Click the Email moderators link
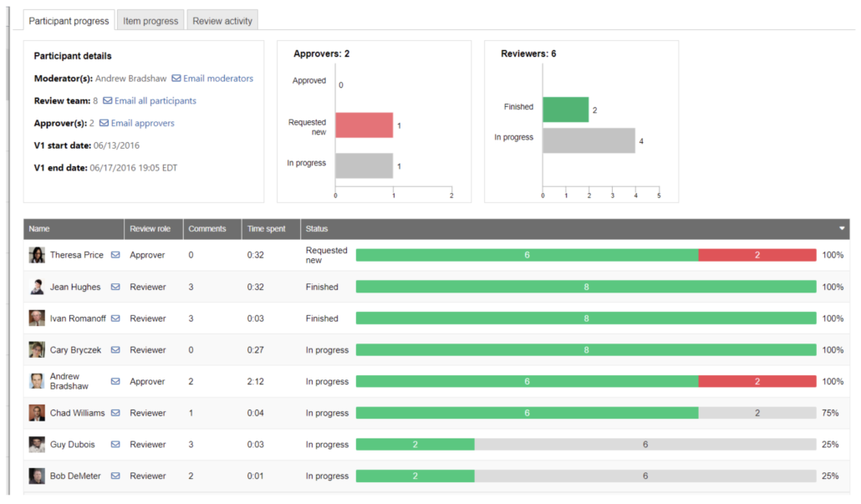The width and height of the screenshot is (861, 504). [212, 79]
